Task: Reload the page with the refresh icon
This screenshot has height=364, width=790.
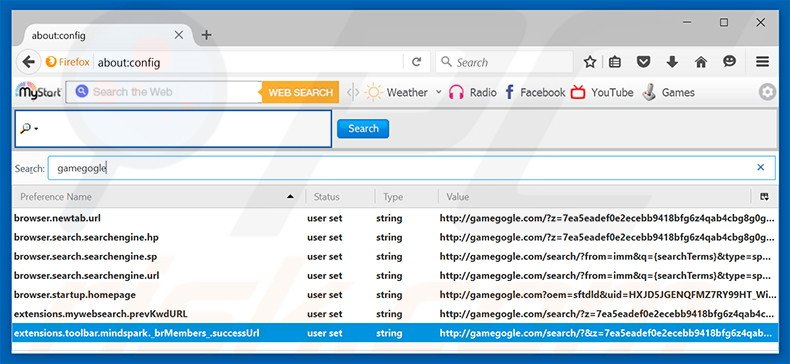Action: 416,62
